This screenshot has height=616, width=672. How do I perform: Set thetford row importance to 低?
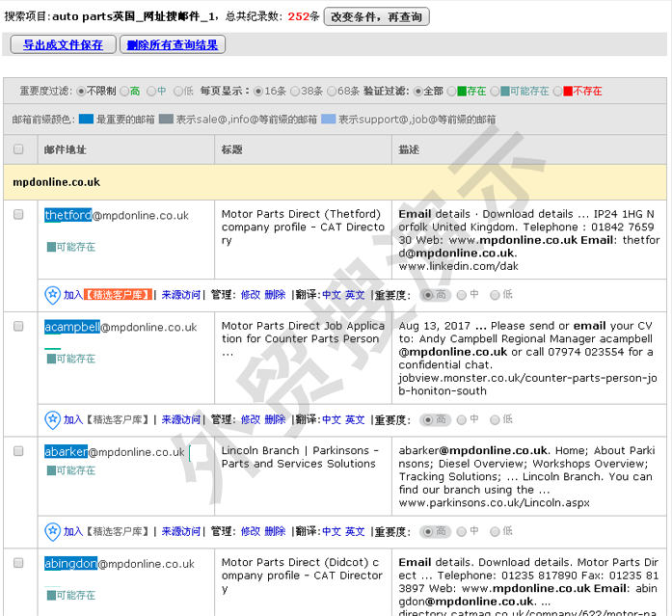[495, 295]
